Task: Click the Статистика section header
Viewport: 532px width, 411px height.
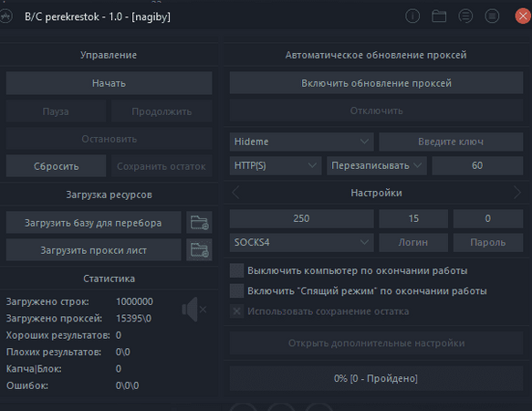Action: 109,279
